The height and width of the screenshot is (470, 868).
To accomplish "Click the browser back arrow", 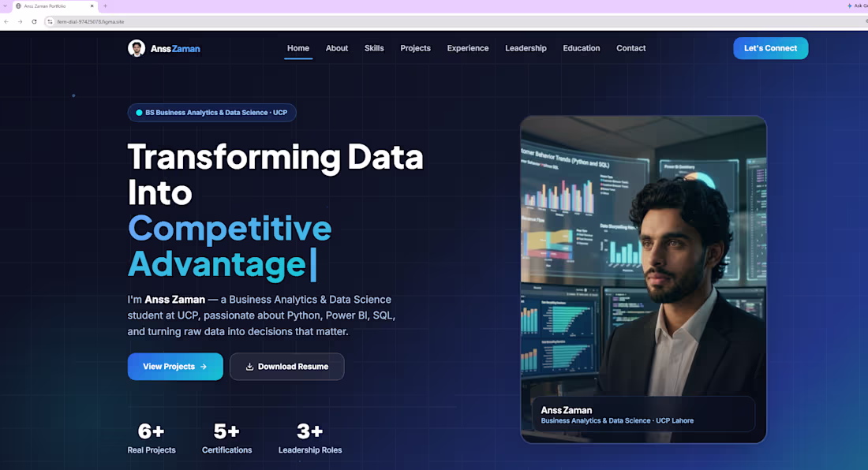I will 6,21.
